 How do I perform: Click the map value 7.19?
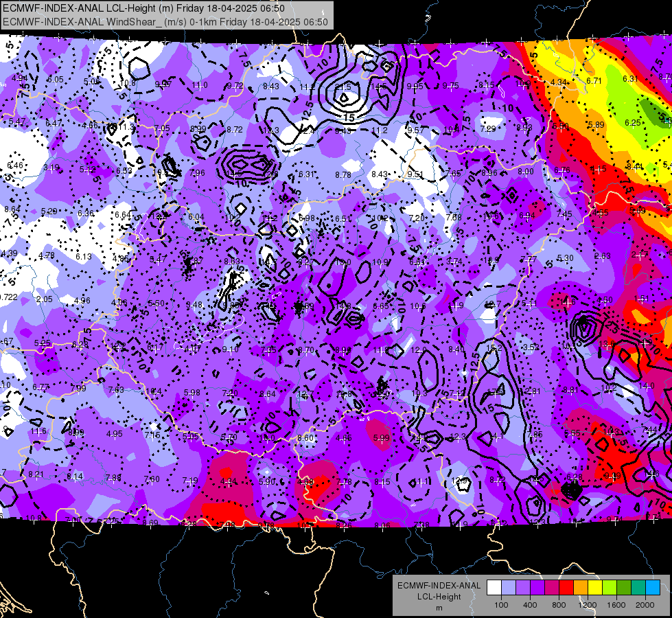click(190, 481)
